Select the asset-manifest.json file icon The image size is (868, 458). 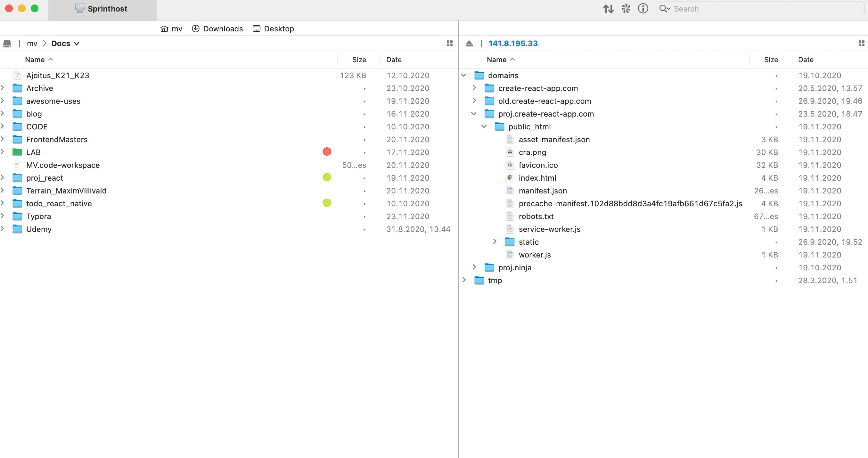point(510,139)
